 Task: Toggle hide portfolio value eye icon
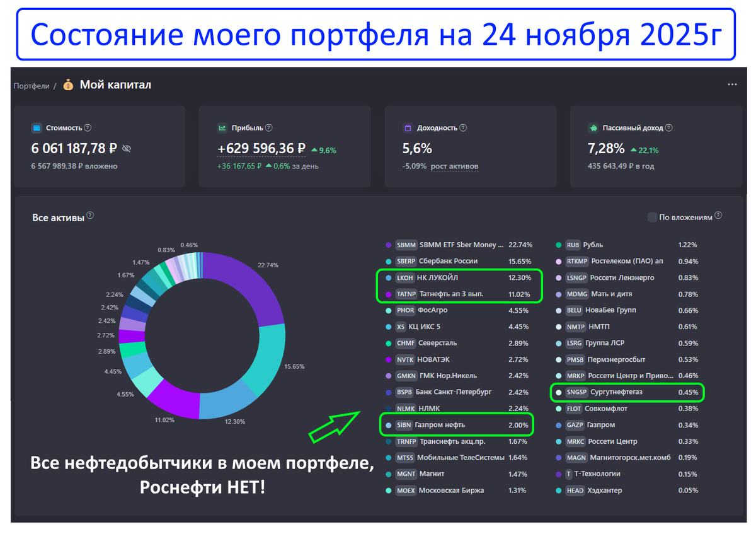(127, 149)
